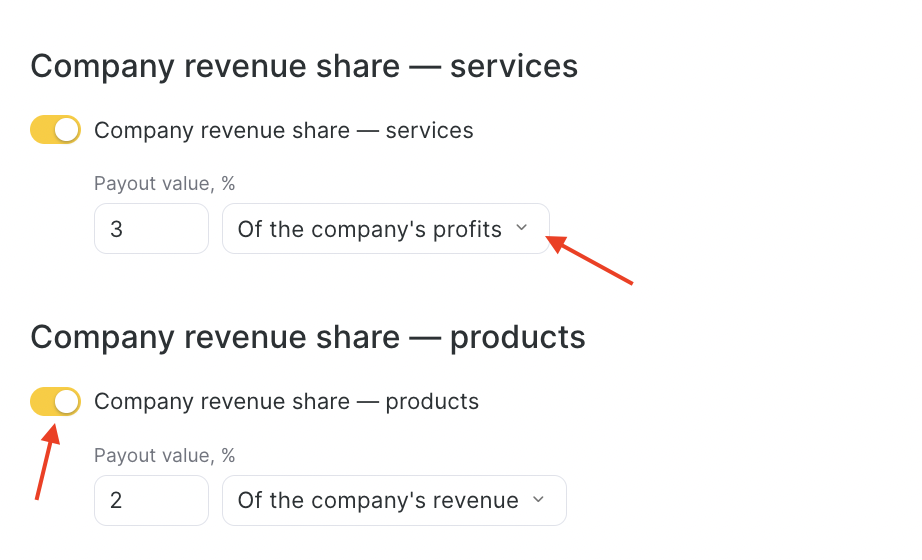This screenshot has width=922, height=560.
Task: Select the number 3 in services payout
Action: tap(116, 229)
